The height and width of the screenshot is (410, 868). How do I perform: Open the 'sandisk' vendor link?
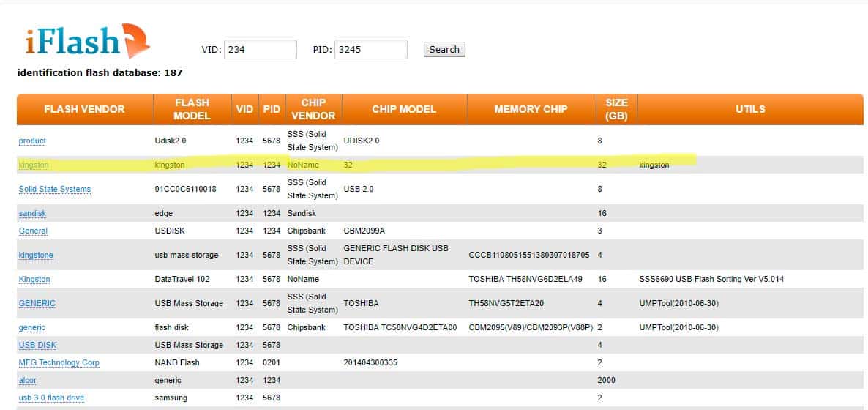33,213
